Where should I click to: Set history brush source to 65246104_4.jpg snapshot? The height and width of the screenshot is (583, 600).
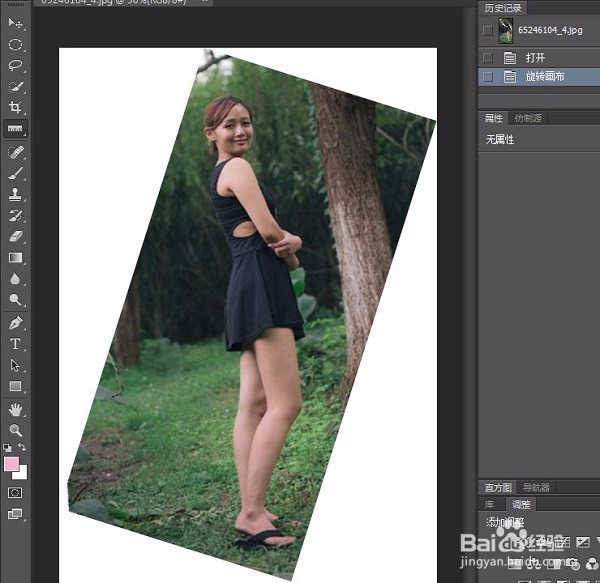point(488,31)
